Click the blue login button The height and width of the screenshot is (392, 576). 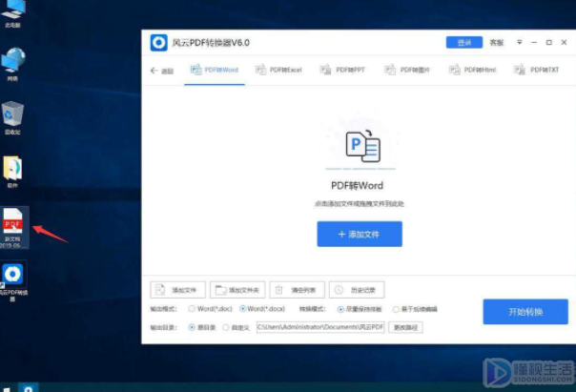click(x=464, y=43)
